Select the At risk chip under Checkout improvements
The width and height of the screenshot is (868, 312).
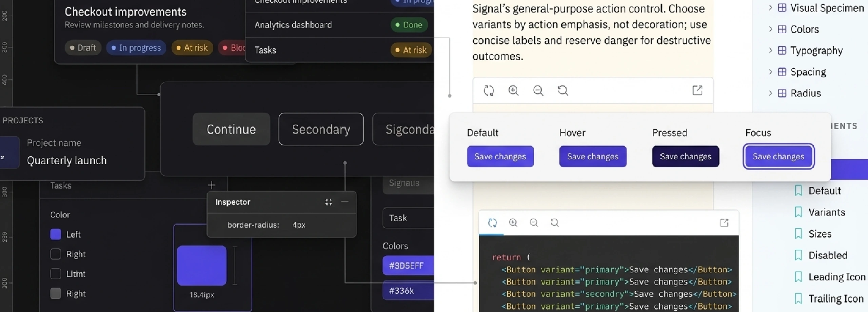(x=192, y=48)
